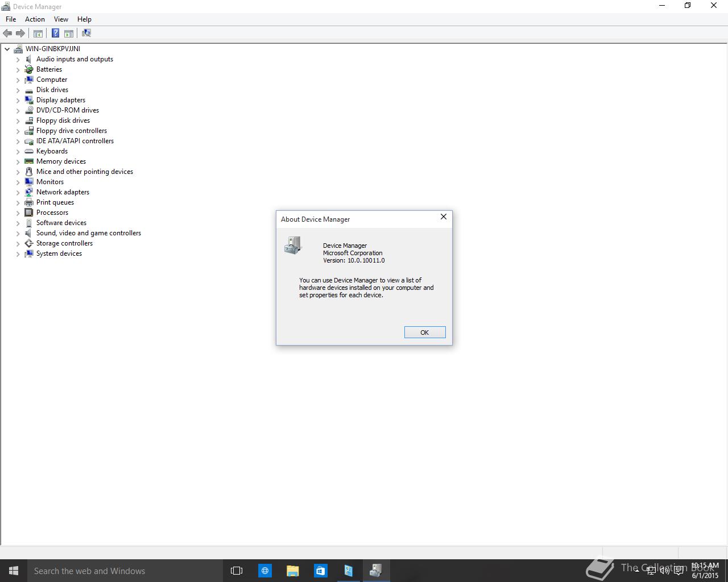Click the blue Help question mark icon
Viewport: 728px width, 582px height.
pos(56,33)
